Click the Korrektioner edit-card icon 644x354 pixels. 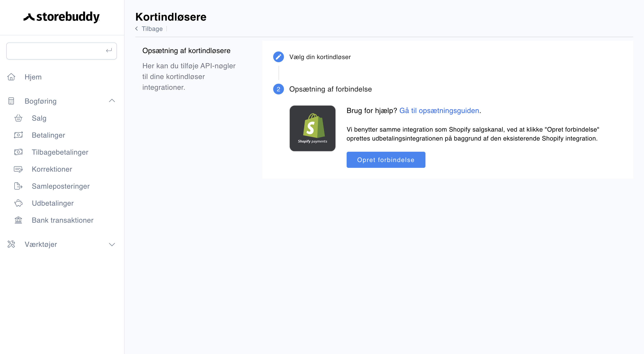pos(18,169)
